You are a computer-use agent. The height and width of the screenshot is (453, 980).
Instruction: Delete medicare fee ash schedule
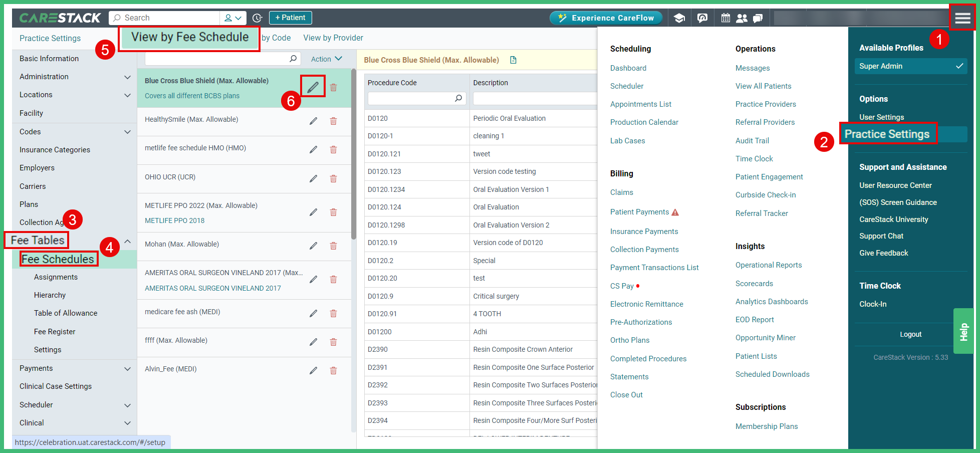[333, 313]
